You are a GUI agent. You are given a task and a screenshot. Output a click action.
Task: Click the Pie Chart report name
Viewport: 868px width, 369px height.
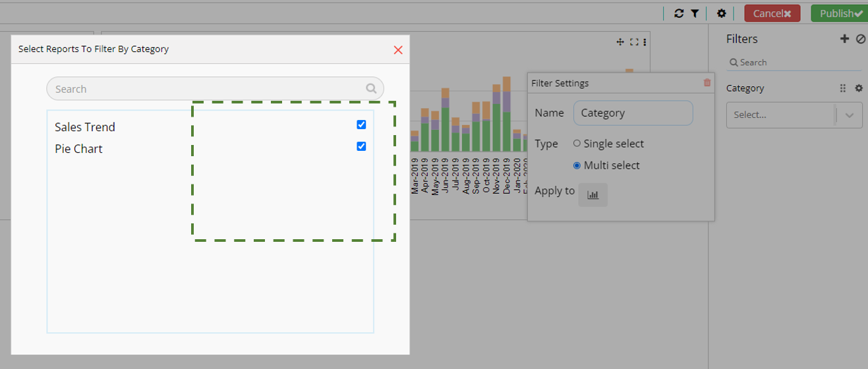(78, 149)
